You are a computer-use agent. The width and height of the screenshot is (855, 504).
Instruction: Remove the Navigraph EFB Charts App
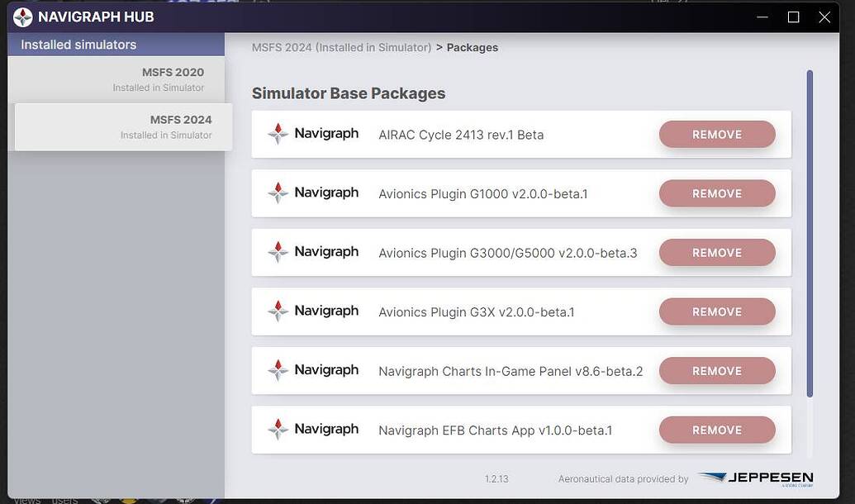716,430
